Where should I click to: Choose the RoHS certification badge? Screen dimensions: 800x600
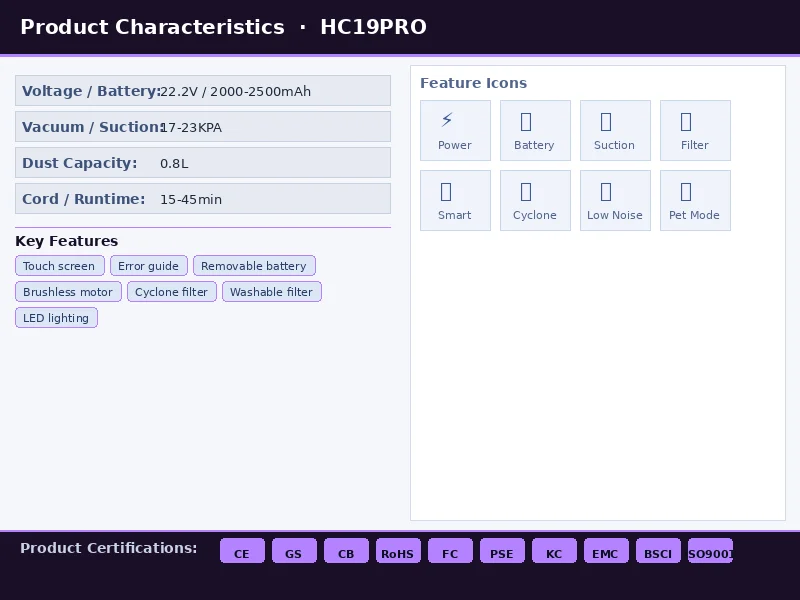(x=398, y=551)
